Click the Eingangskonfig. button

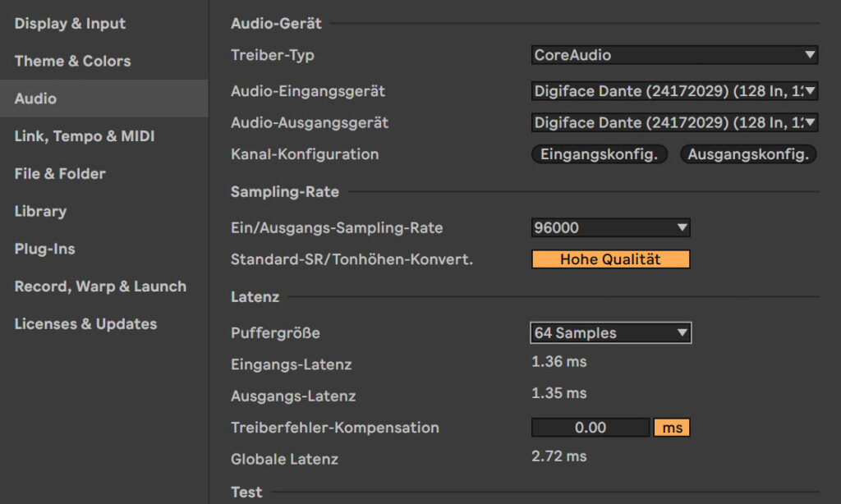599,154
